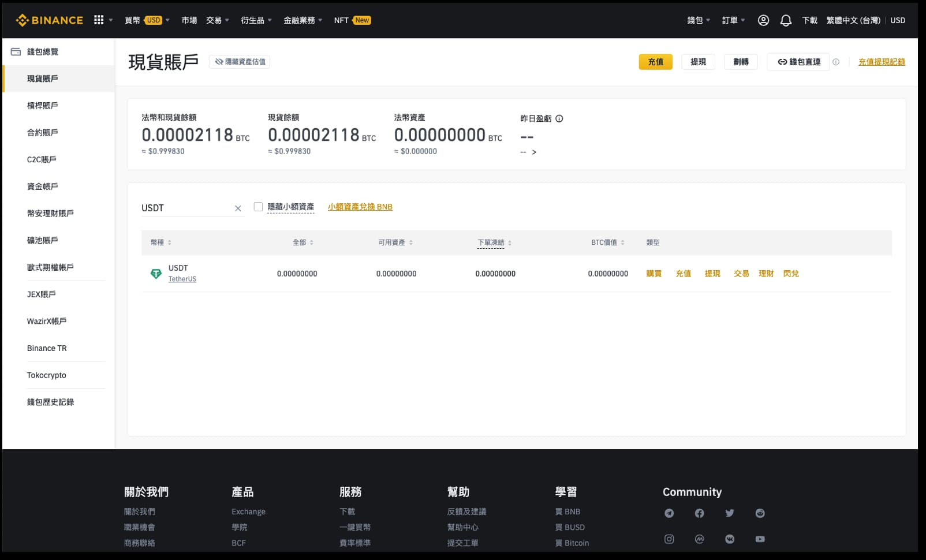The width and height of the screenshot is (926, 560).
Task: Clear the USDT search field with the X
Action: point(237,208)
